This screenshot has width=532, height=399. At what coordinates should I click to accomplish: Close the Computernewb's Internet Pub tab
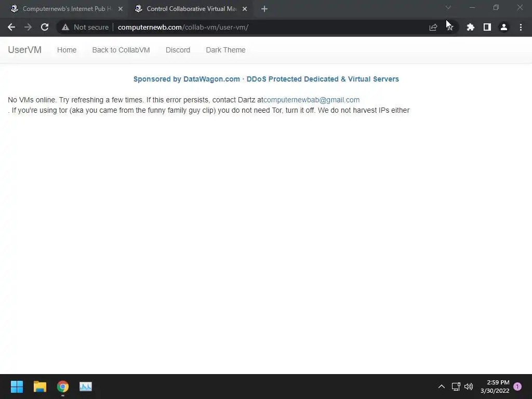tap(121, 9)
